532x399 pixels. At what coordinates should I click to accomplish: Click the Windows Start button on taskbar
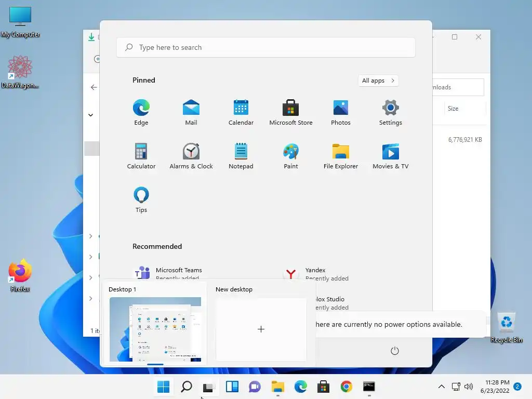click(x=163, y=387)
